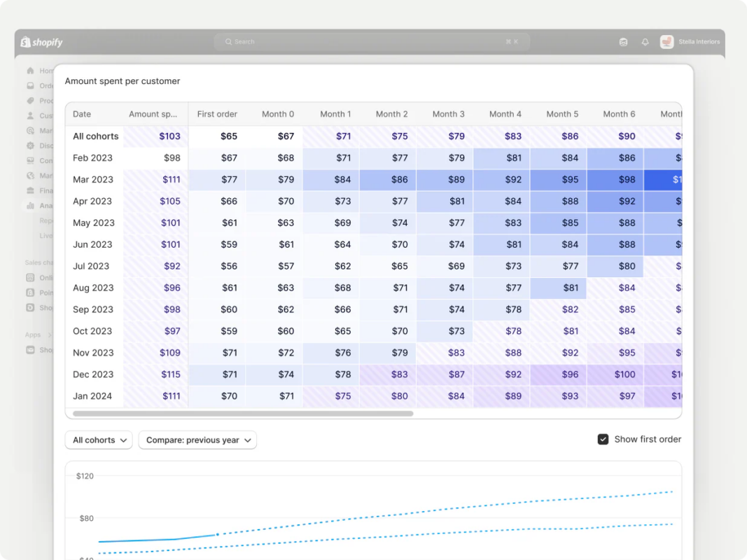
Task: Select the Orders icon in the sidebar
Action: (31, 85)
